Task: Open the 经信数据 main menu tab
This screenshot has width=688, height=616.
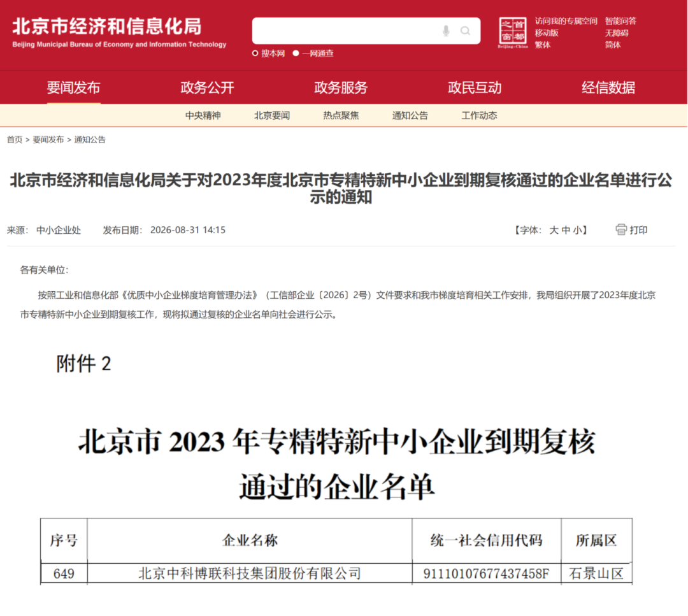Action: 608,87
